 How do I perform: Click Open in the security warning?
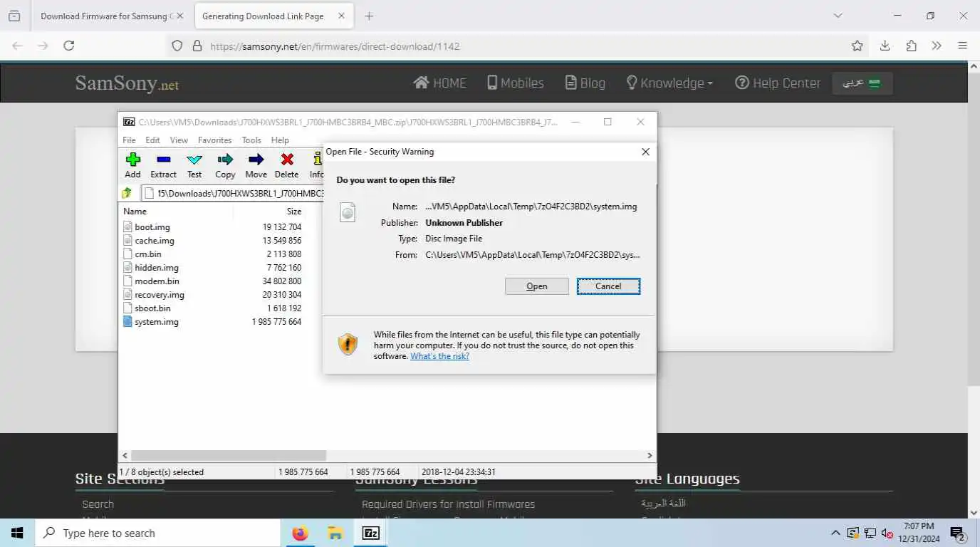537,286
